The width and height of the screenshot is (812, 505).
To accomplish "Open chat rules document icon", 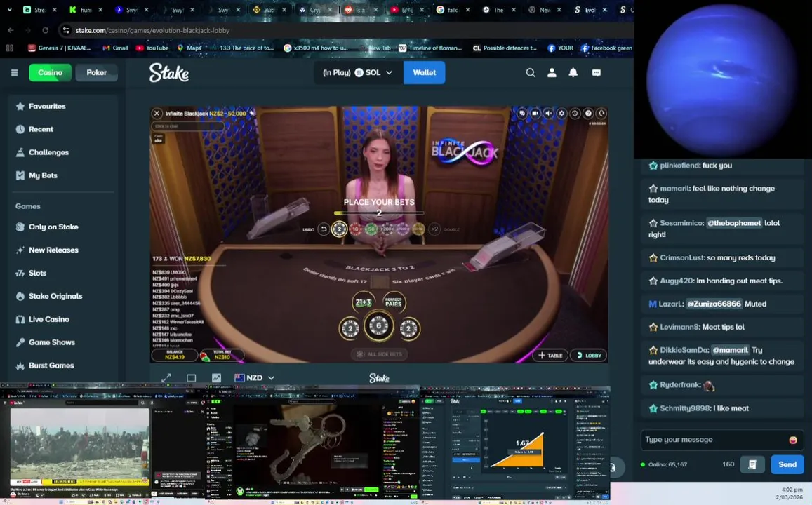I will coord(752,464).
